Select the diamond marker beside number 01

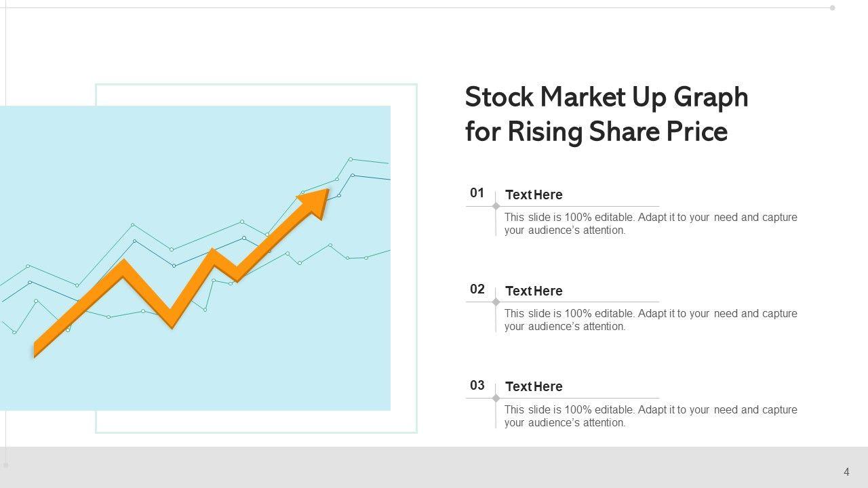tap(496, 206)
